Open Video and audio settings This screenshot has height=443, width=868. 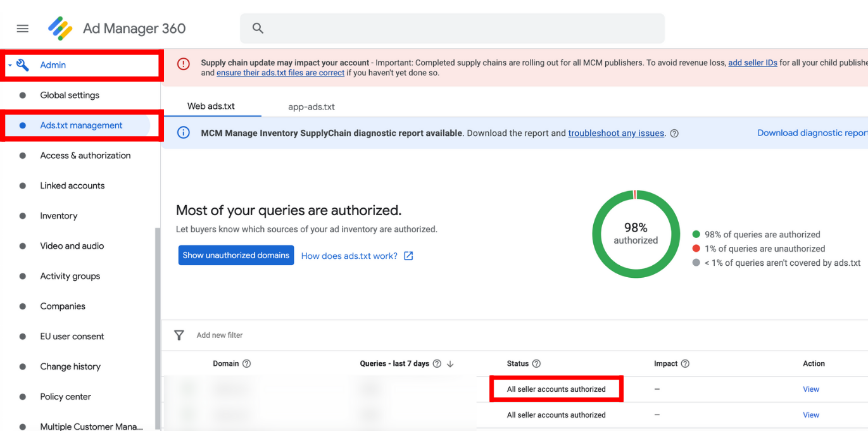coord(72,246)
